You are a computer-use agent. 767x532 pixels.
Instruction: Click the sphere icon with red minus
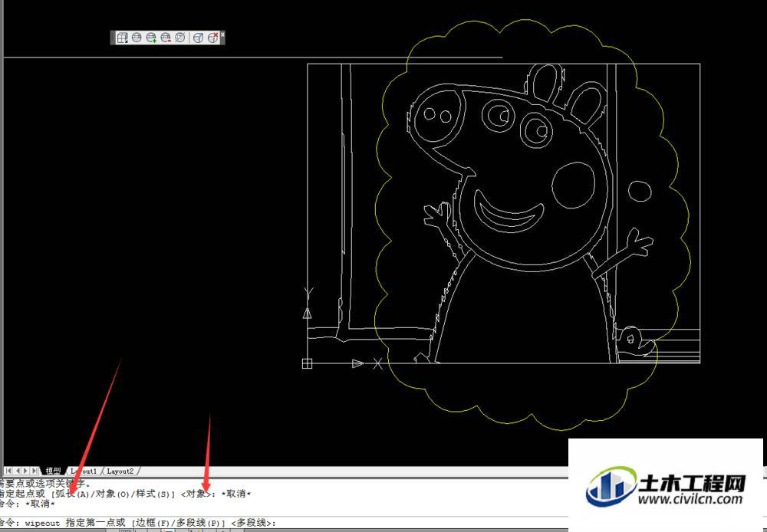(166, 38)
